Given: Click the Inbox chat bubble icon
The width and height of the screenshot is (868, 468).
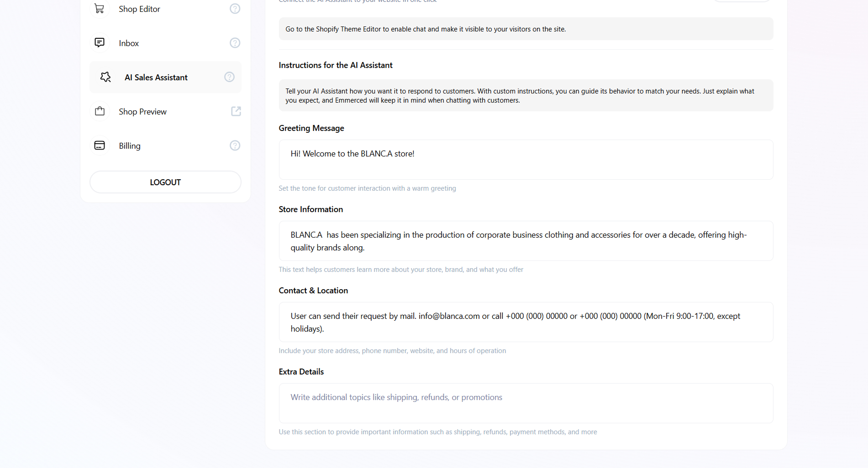Looking at the screenshot, I should 99,43.
